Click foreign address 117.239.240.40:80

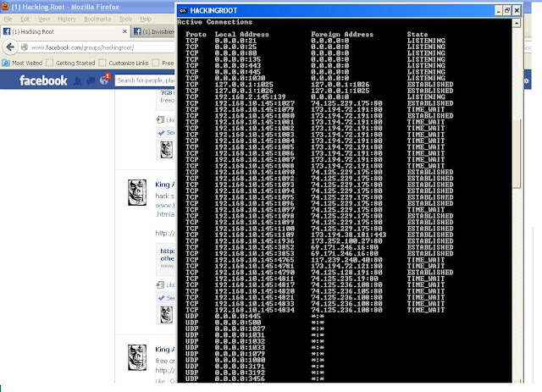[x=346, y=260]
